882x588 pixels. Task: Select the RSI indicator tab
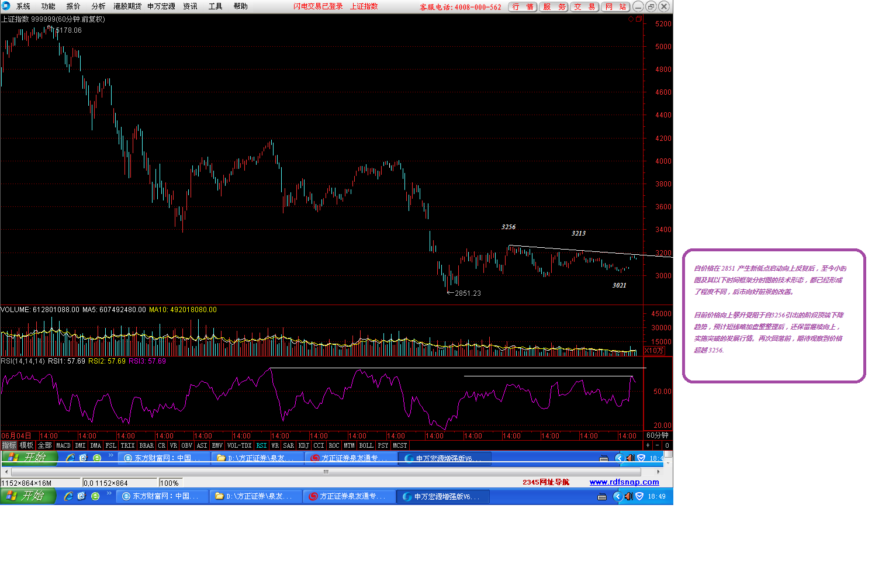[x=261, y=445]
